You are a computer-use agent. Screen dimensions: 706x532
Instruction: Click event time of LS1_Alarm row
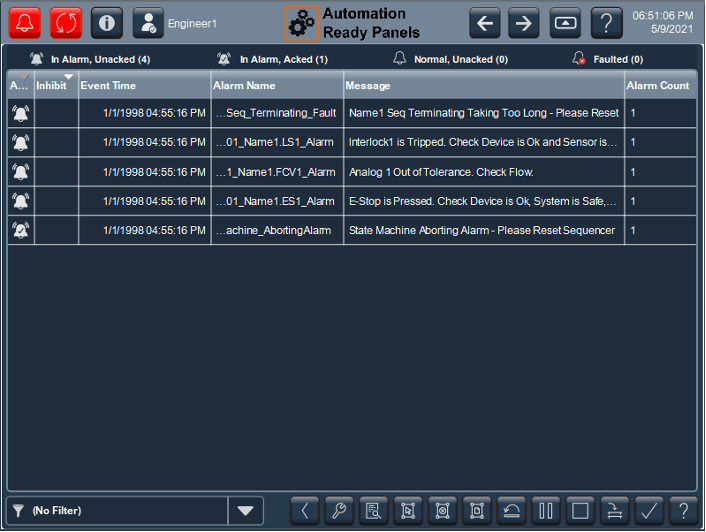click(145, 142)
